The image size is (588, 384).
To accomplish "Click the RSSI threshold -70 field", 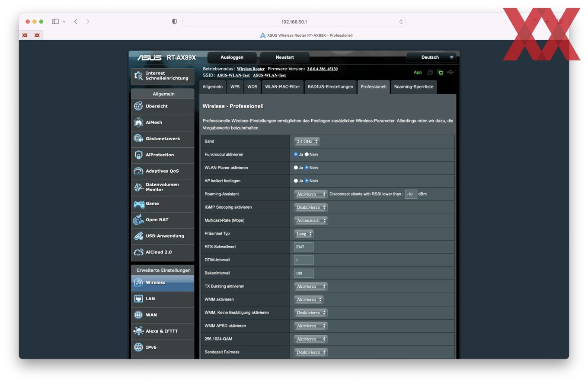I will point(411,194).
